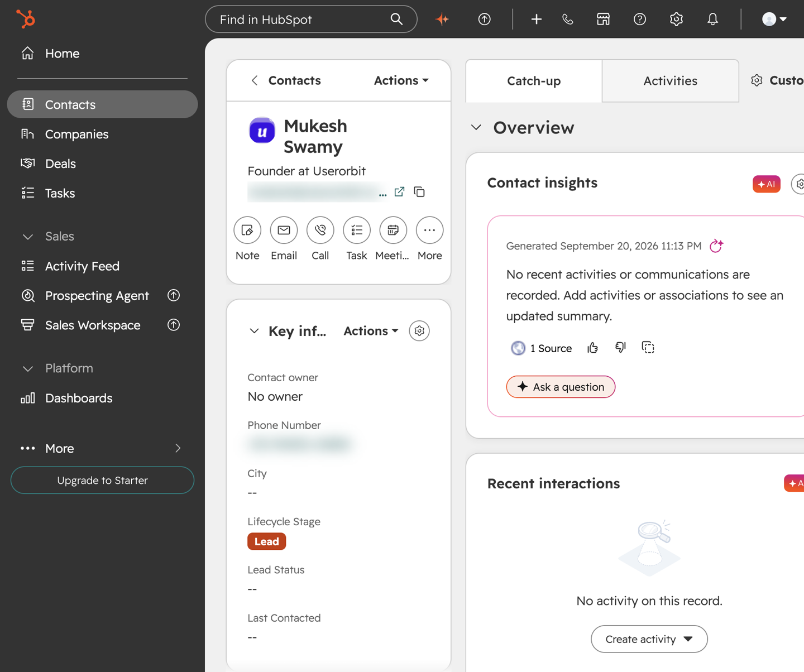Open the settings gear in top bar
The width and height of the screenshot is (804, 672).
[676, 19]
